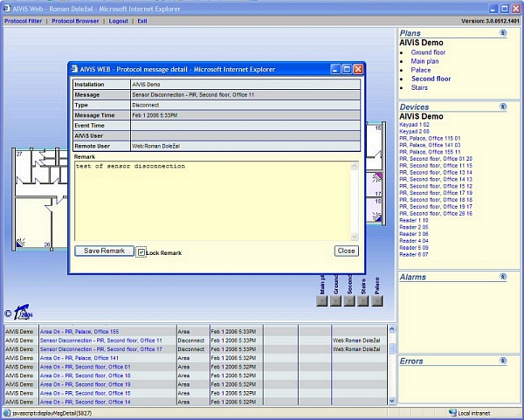This screenshot has height=420, width=524.
Task: Collapse the Plans panel chevron
Action: point(503,33)
